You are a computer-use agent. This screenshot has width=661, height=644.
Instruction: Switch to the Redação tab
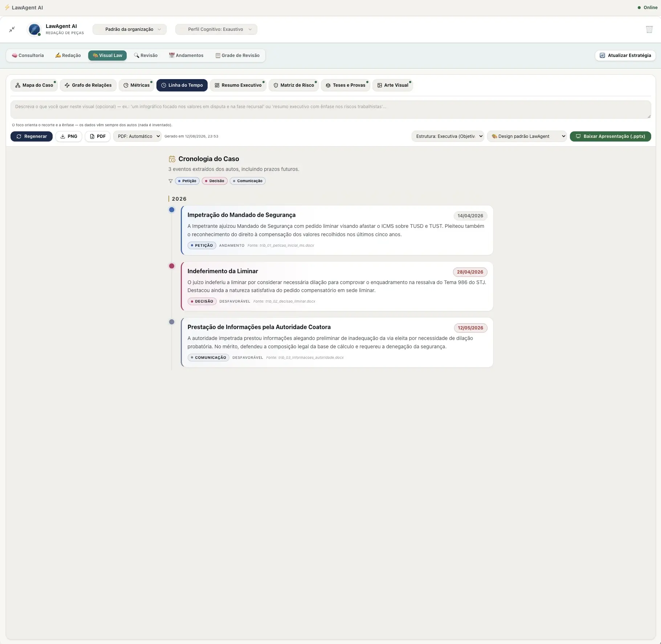pos(68,56)
